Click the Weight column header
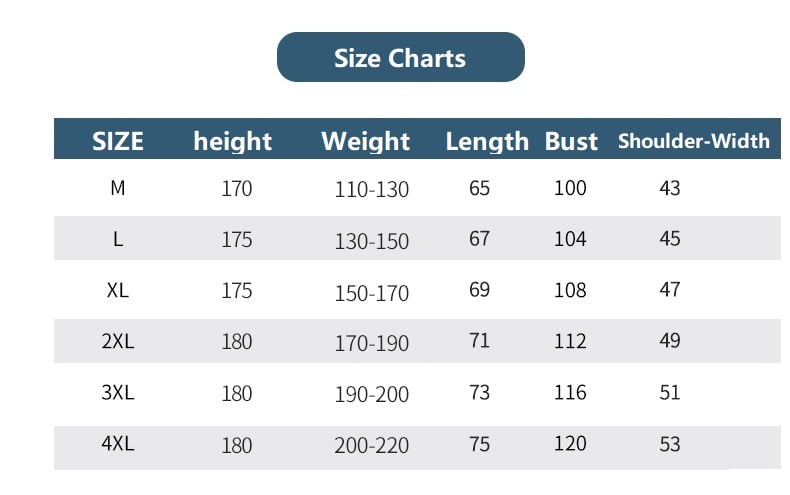Image resolution: width=790 pixels, height=495 pixels. coord(365,141)
